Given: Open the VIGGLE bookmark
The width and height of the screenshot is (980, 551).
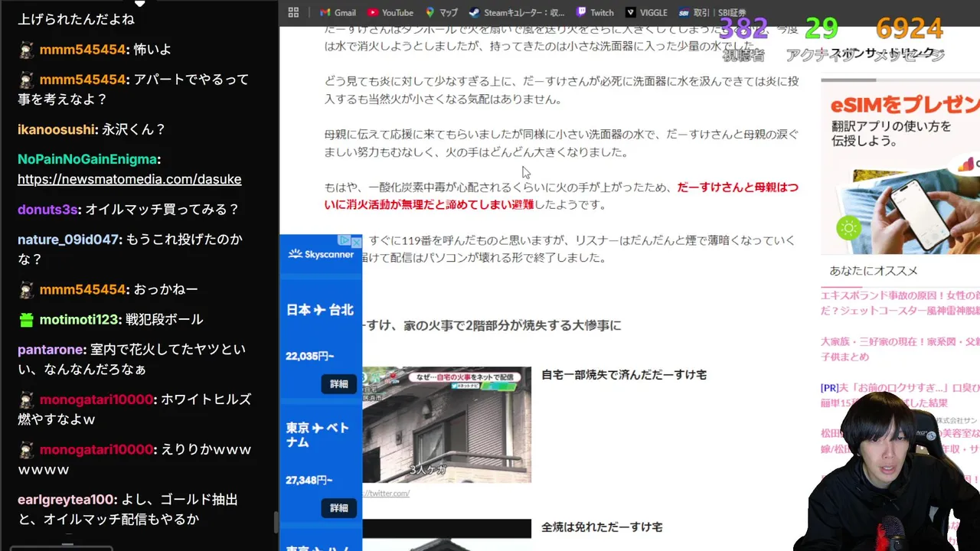Looking at the screenshot, I should 646,12.
